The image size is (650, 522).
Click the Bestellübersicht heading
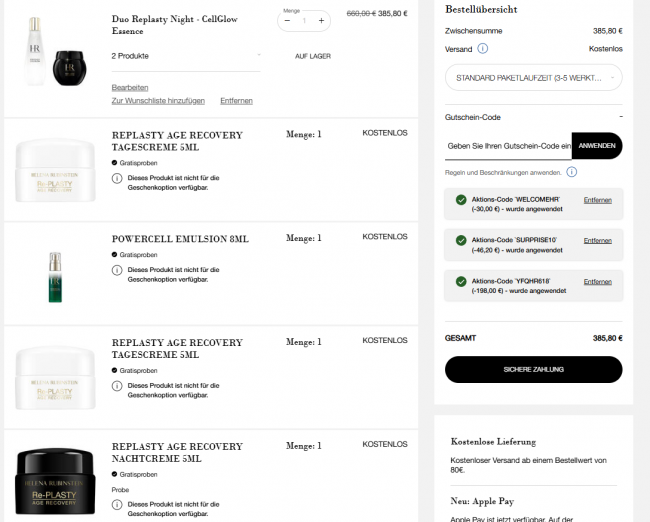pos(481,10)
